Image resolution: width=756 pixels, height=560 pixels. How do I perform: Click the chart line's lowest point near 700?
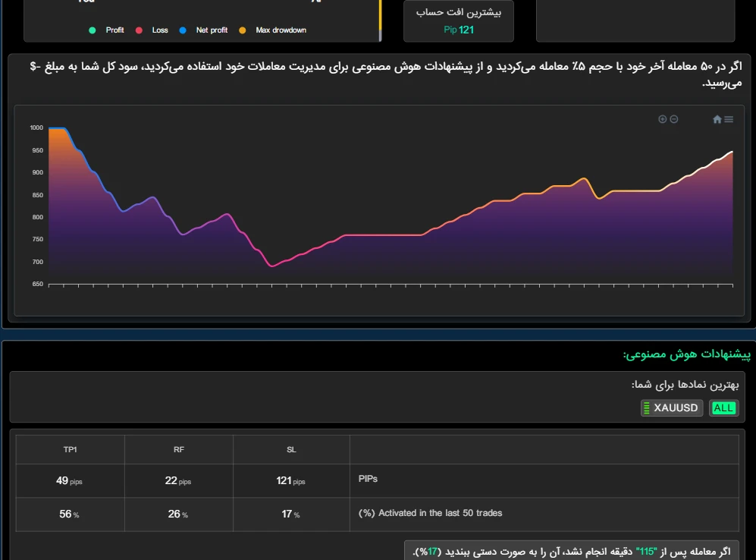point(273,266)
